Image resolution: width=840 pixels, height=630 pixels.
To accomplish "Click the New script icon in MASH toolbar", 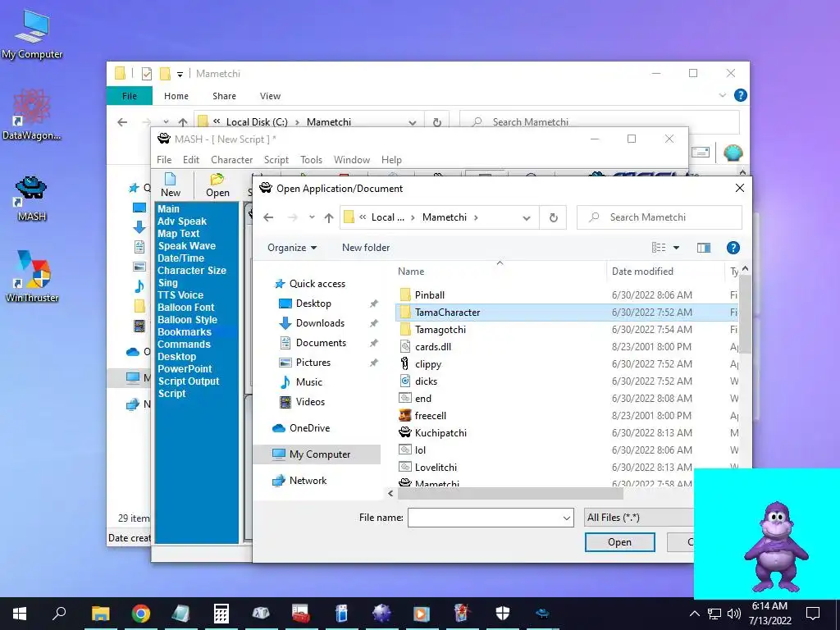I will click(x=171, y=185).
